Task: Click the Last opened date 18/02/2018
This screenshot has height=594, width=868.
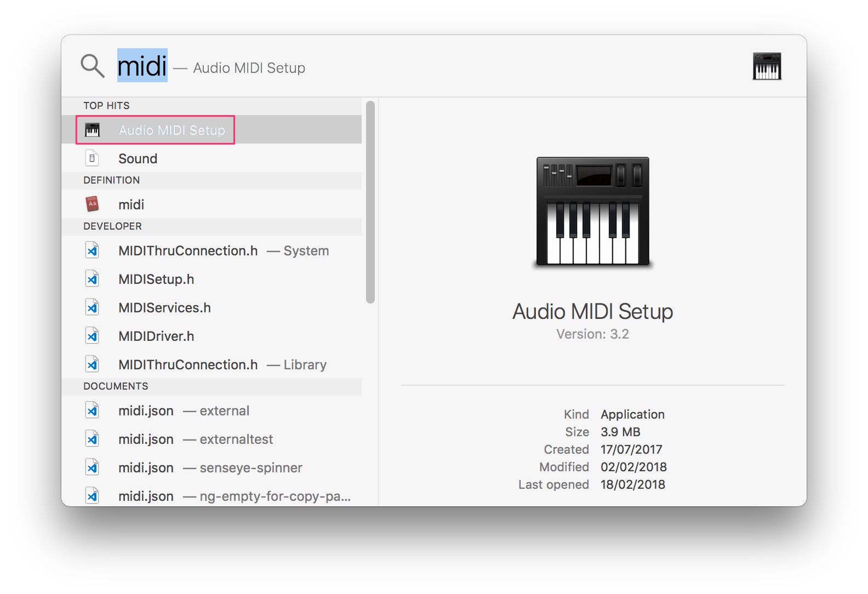Action: pos(633,484)
